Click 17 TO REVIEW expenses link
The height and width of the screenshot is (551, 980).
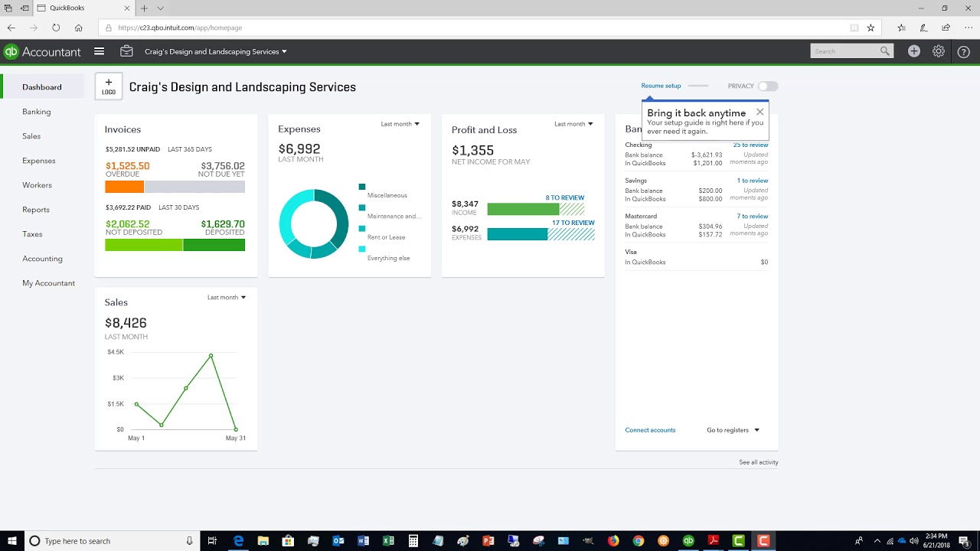pos(573,223)
